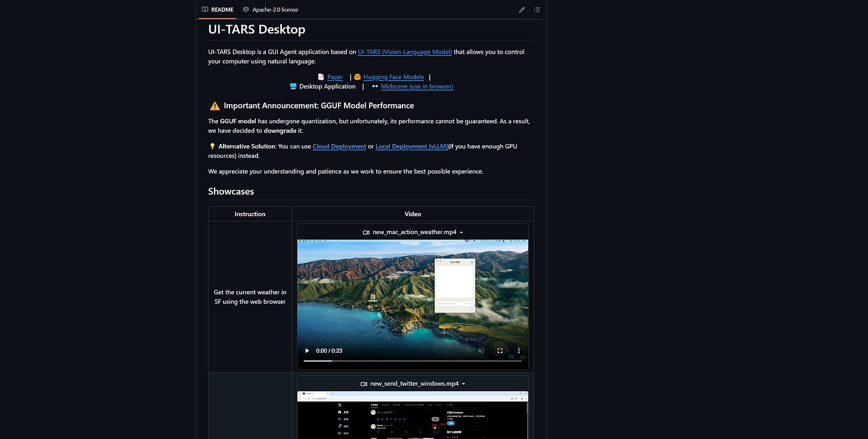Screen dimensions: 868x439
Task: Expand the new_send_twitter_windows.mp4 dropdown
Action: (x=413, y=384)
